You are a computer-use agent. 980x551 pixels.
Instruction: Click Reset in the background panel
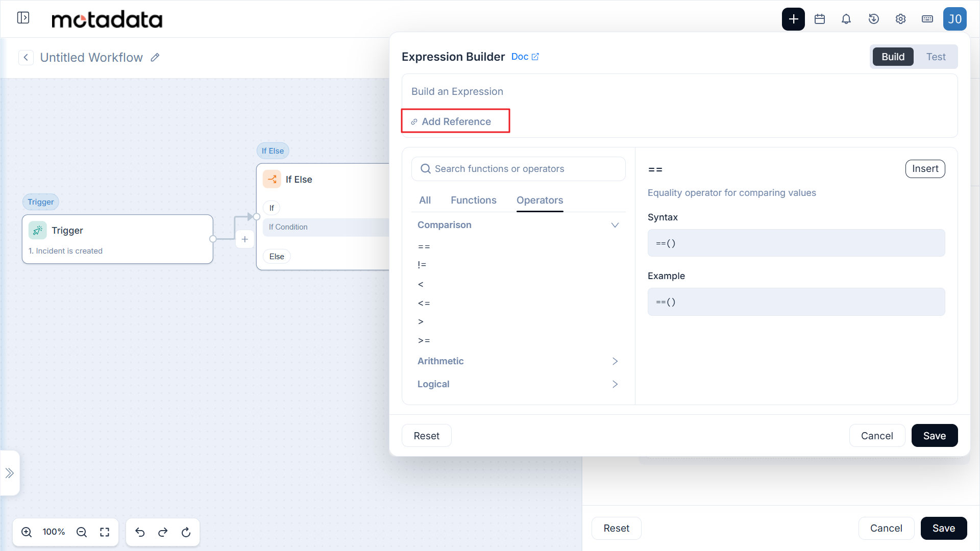point(616,529)
